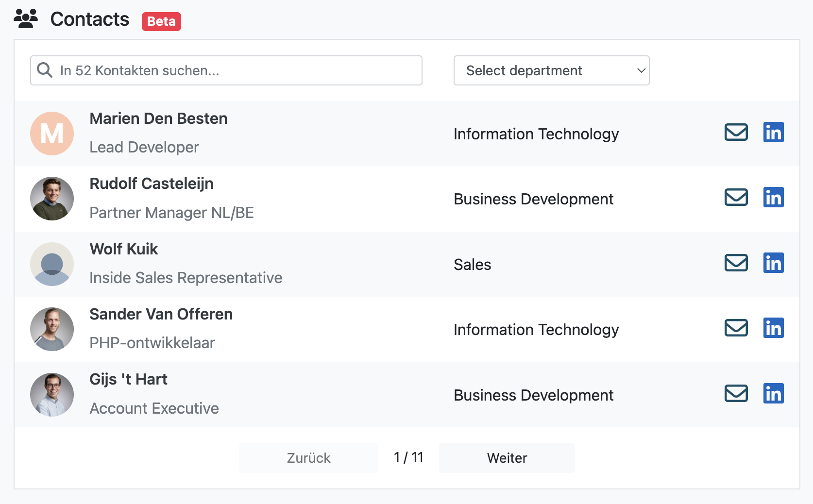
Task: Click the Zurück pagination button
Action: 308,457
